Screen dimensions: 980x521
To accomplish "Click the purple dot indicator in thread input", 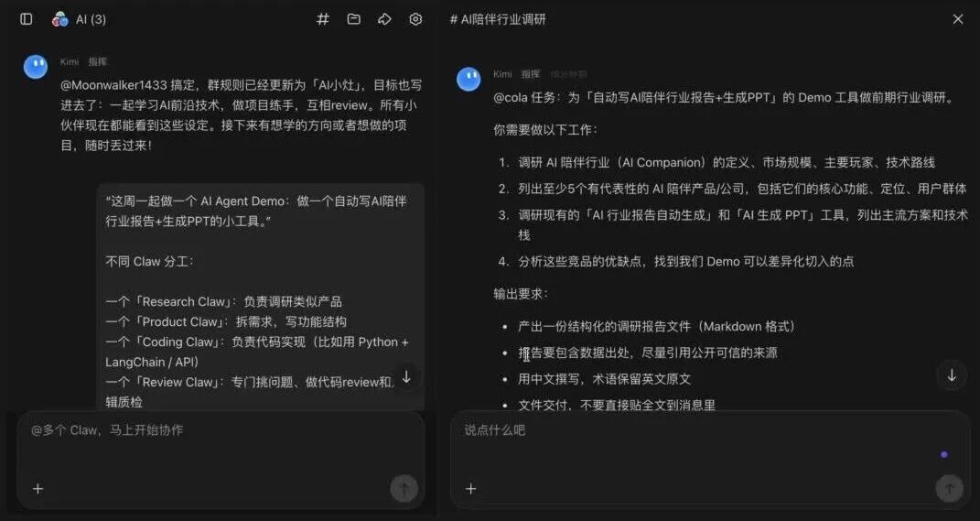I will coord(943,455).
